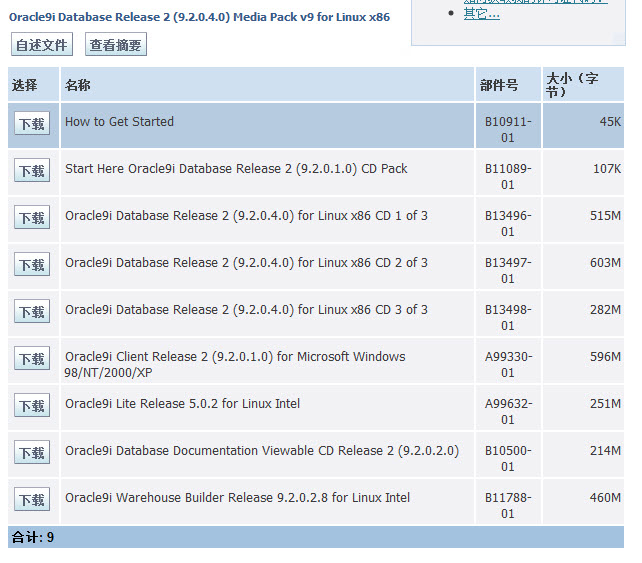Click part number B10911-01
This screenshot has height=563, width=642.
pos(508,129)
